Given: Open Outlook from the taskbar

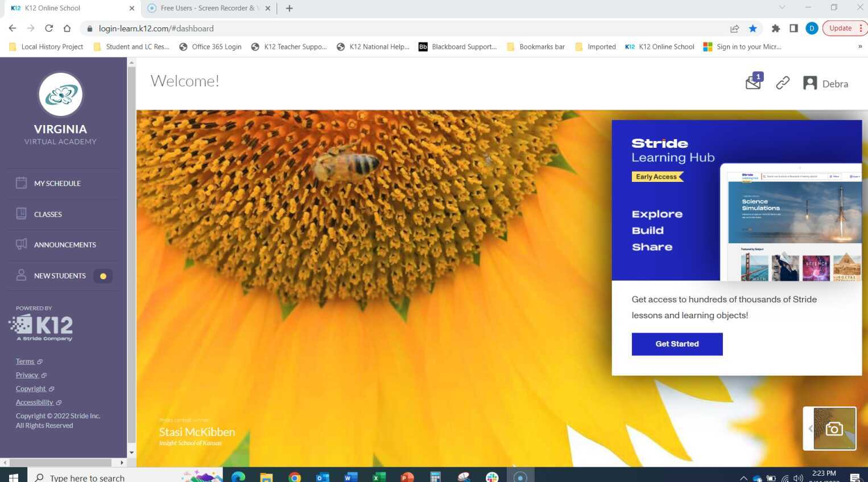Looking at the screenshot, I should pos(323,476).
